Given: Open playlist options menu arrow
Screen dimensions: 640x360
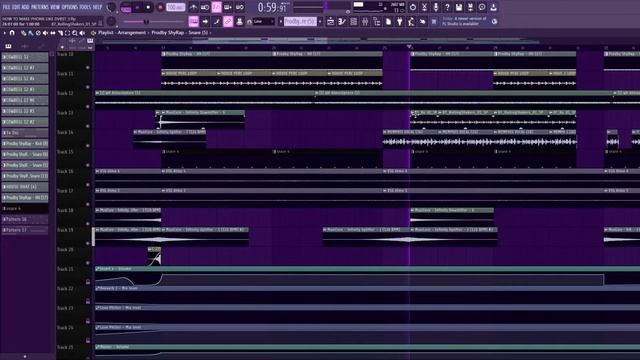Looking at the screenshot, I should tap(4, 33).
